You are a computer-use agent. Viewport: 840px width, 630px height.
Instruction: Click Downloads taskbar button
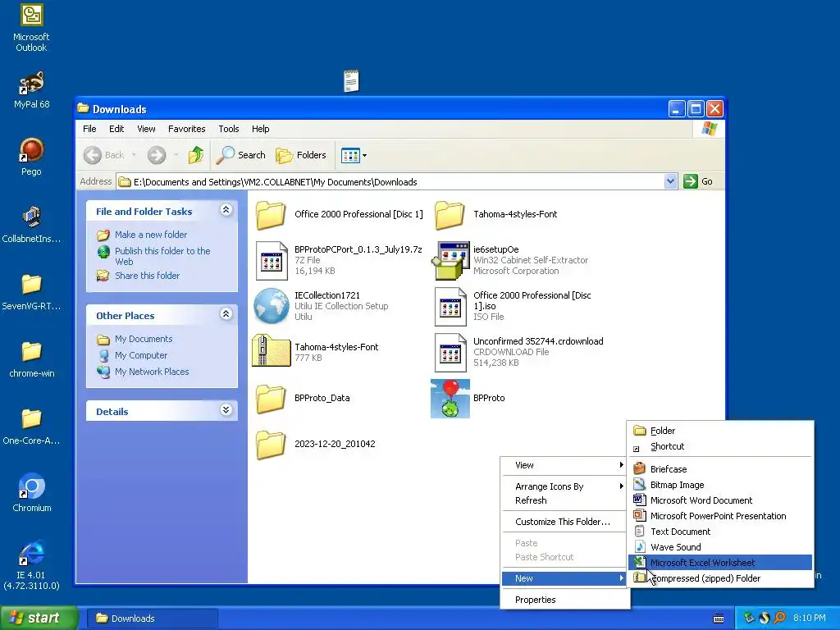pyautogui.click(x=152, y=619)
